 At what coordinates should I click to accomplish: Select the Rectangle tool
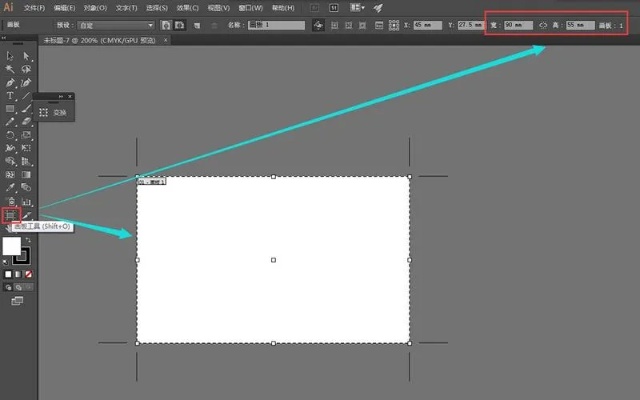10,109
